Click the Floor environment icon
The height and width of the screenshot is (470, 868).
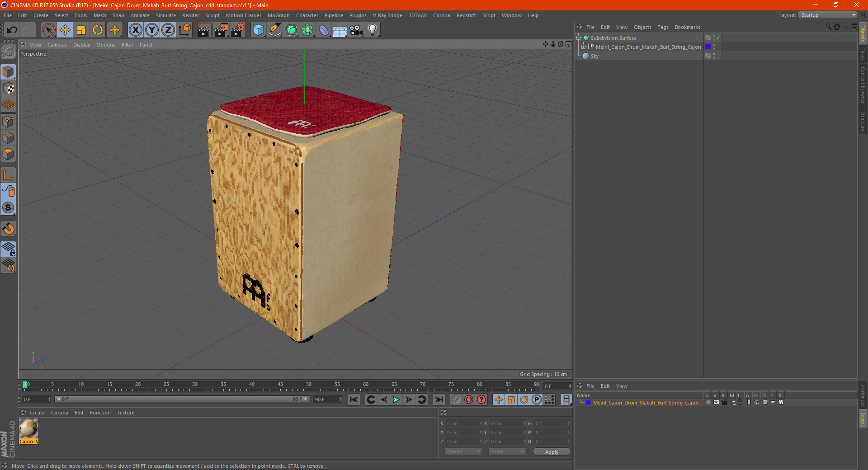pyautogui.click(x=340, y=30)
